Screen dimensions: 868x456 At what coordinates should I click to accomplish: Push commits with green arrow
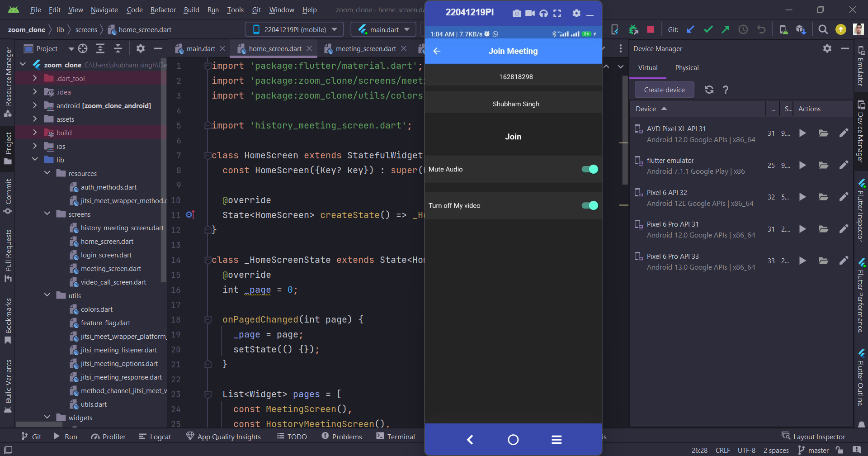(x=725, y=29)
